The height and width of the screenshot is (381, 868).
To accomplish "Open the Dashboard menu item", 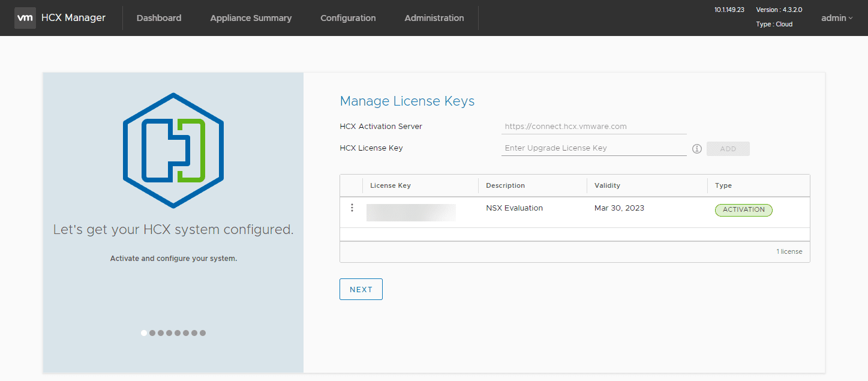I will (x=159, y=18).
